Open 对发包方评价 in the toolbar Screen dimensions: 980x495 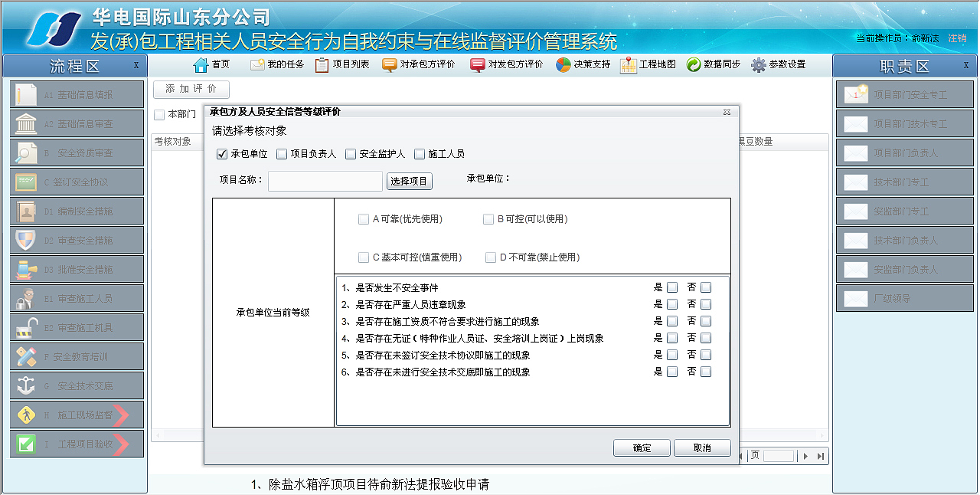tap(507, 64)
